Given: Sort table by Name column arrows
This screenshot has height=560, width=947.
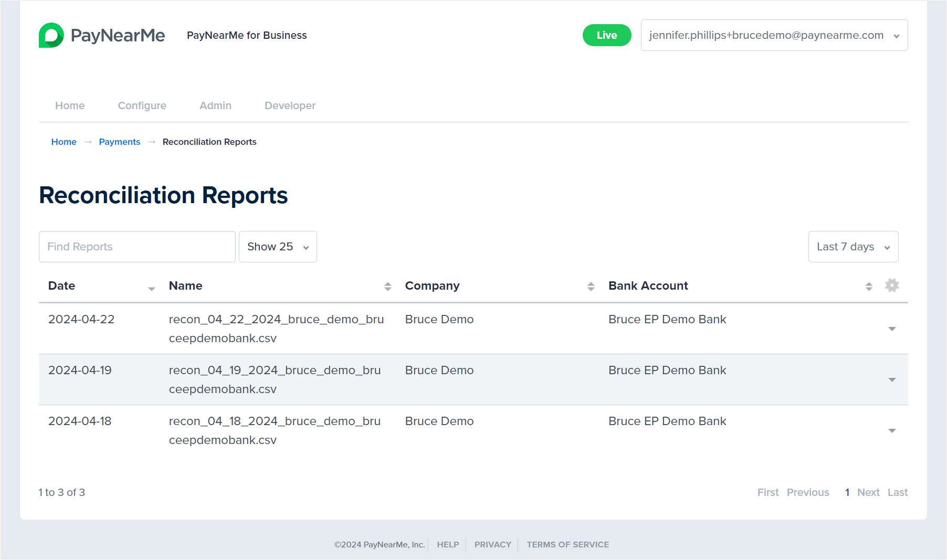Looking at the screenshot, I should [388, 286].
